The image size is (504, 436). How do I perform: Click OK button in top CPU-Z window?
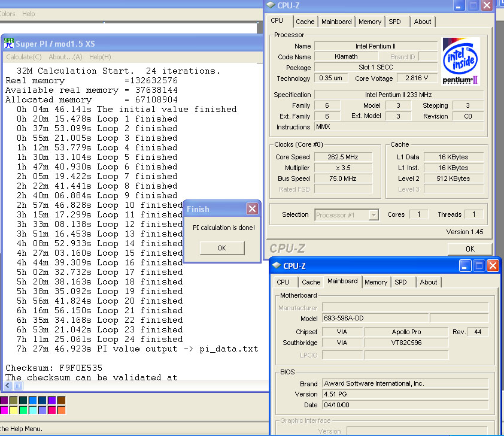pyautogui.click(x=470, y=249)
